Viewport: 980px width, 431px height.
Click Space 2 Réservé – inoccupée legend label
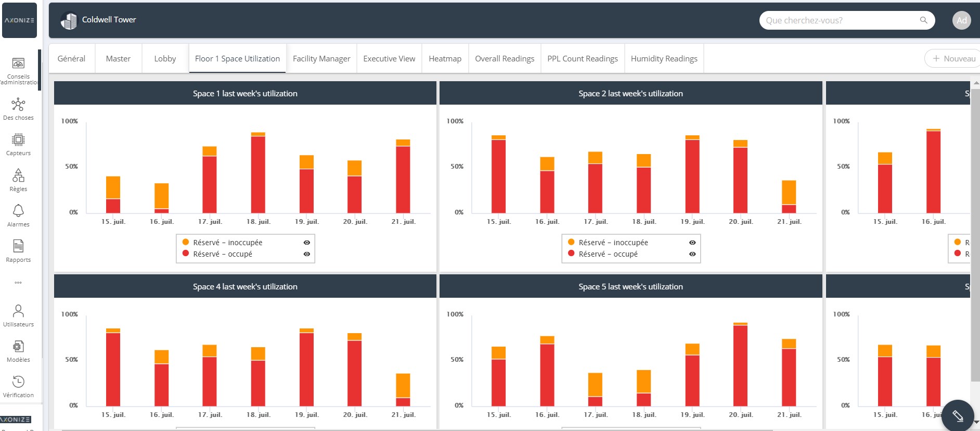point(613,243)
